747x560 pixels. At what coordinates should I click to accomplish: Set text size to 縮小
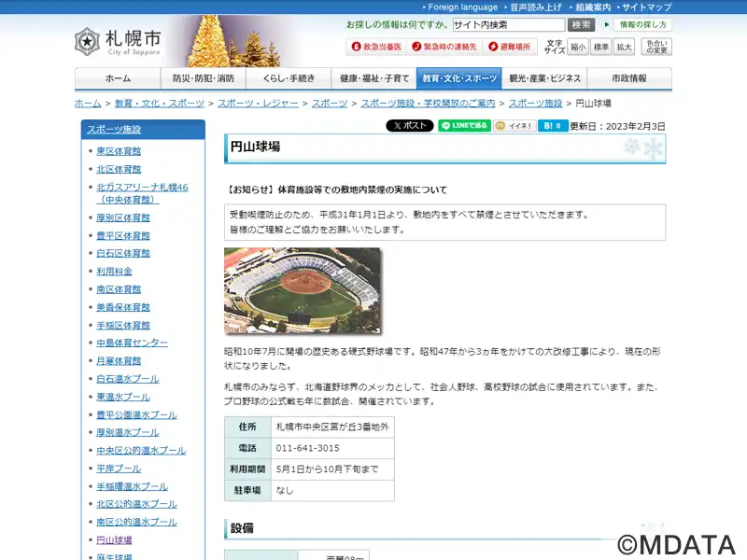click(x=578, y=47)
